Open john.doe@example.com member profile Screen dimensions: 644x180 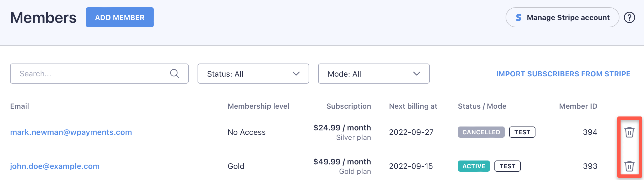pos(55,166)
